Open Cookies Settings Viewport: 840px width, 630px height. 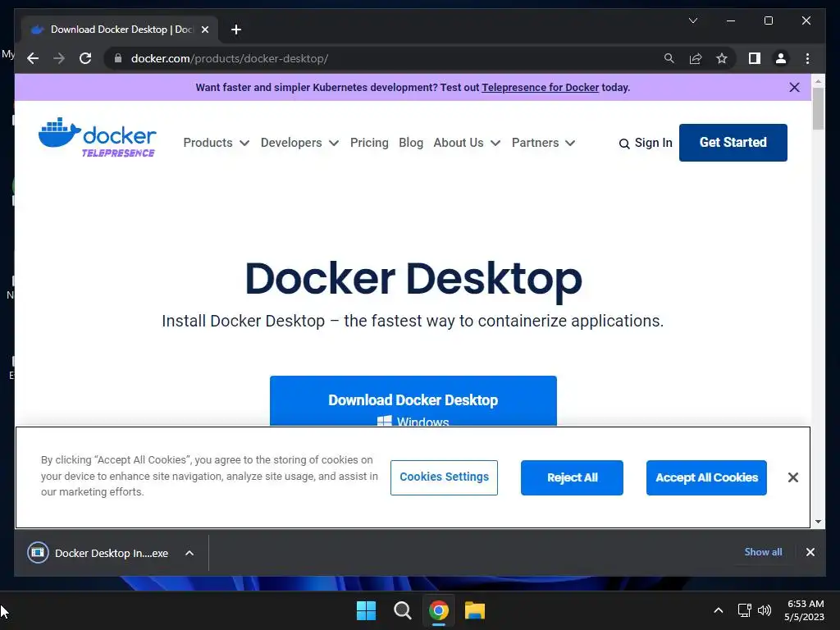pos(444,477)
